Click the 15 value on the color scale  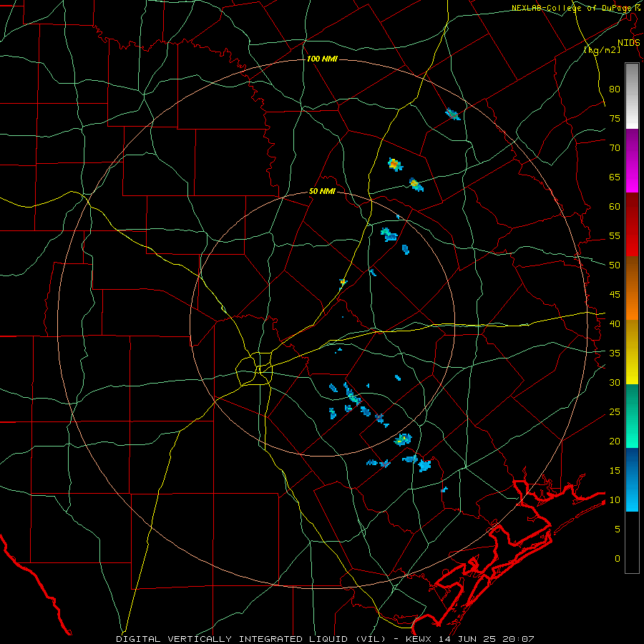615,471
